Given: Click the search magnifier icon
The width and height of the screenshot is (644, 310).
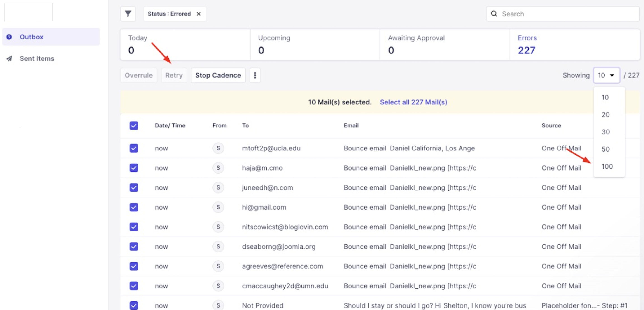Looking at the screenshot, I should point(494,14).
